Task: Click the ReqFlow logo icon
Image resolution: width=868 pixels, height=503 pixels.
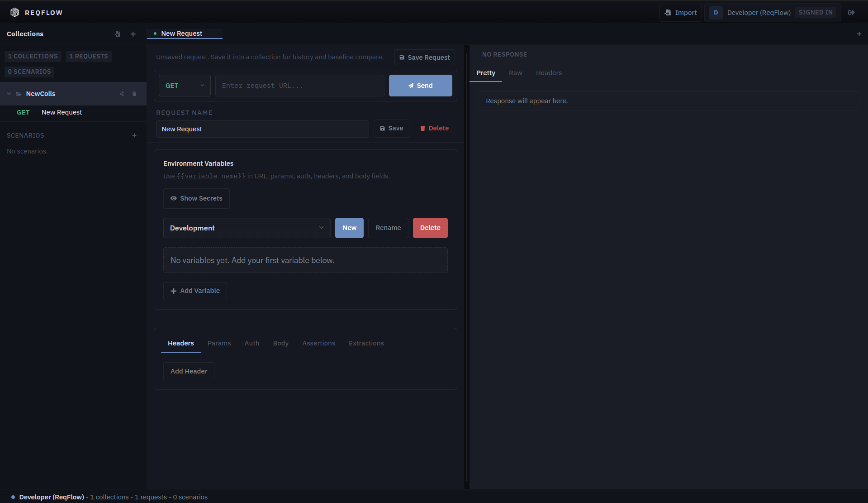Action: (14, 12)
